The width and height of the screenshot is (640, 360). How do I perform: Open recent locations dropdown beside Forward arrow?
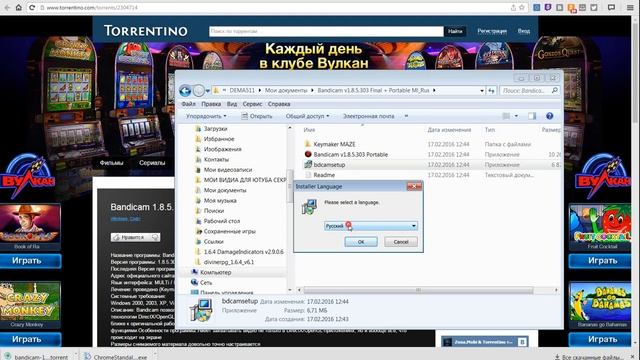tap(208, 91)
